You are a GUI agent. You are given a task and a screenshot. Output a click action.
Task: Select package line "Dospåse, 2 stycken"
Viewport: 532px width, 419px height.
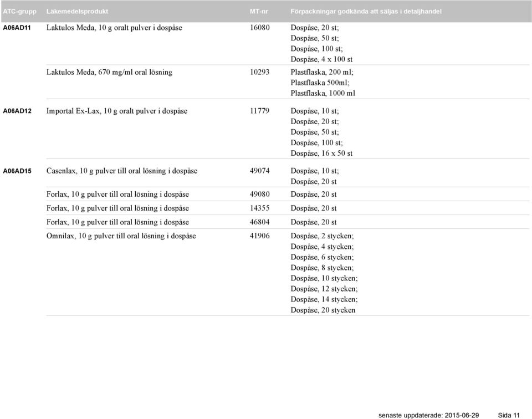[x=323, y=236]
